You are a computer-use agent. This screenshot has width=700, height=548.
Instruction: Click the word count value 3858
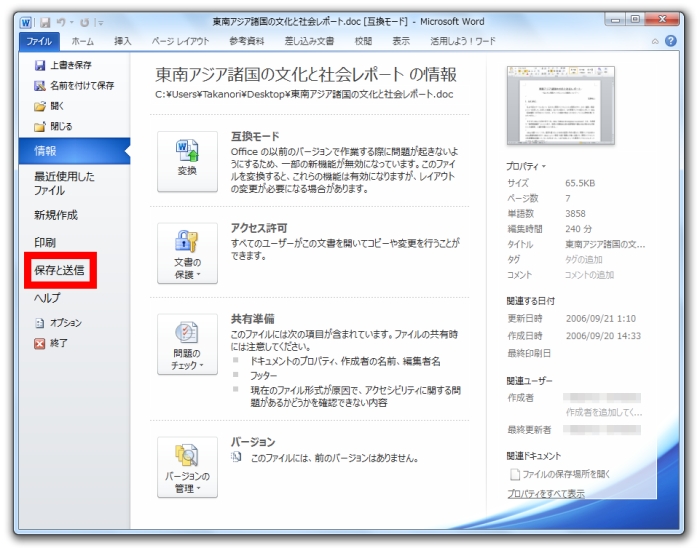(575, 213)
